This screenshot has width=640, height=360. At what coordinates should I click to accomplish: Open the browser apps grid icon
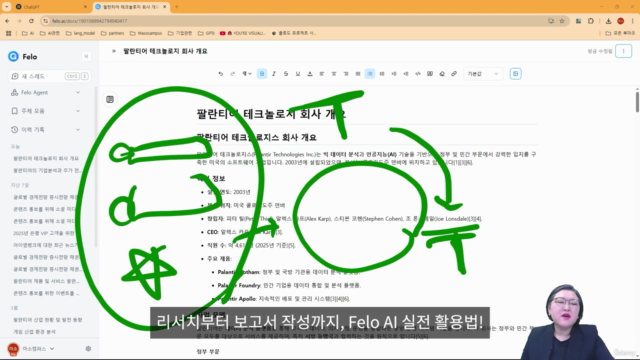pyautogui.click(x=9, y=33)
